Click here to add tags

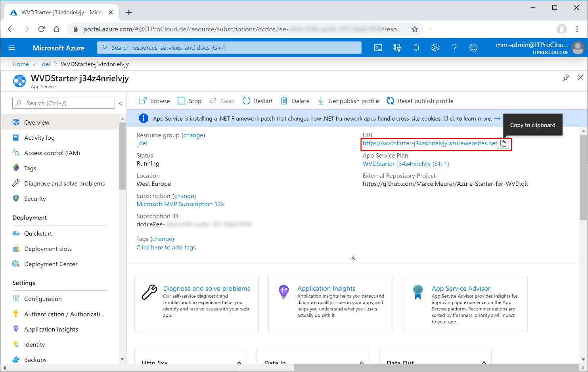(166, 247)
